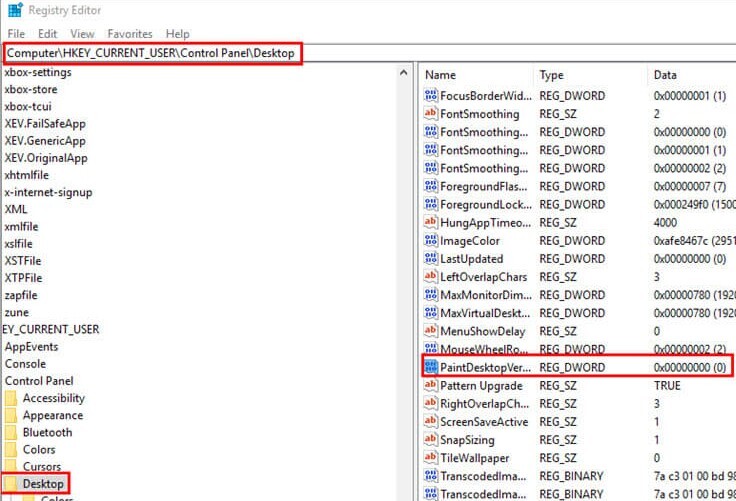The image size is (736, 501).
Task: Open the View menu
Action: point(82,34)
